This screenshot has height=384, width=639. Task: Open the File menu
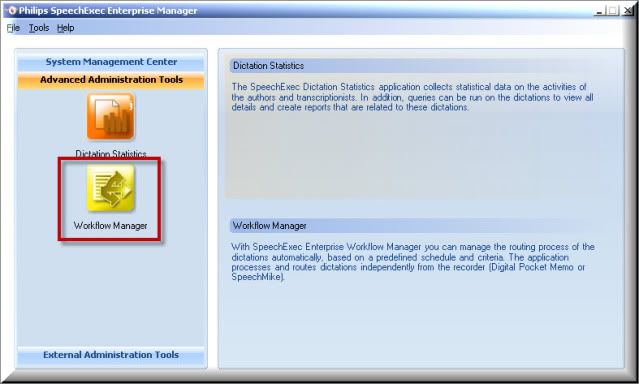13,28
